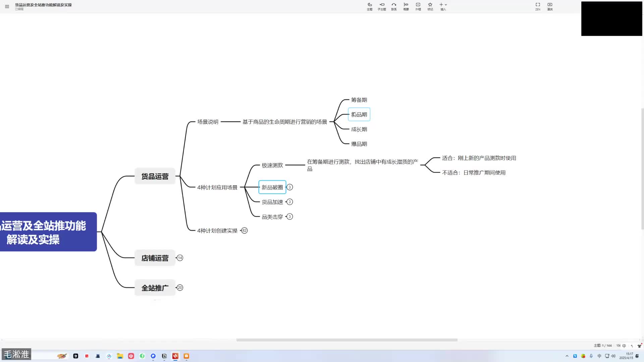Expand the 店铺运营 branch count badge
644x362 pixels.
click(x=180, y=258)
